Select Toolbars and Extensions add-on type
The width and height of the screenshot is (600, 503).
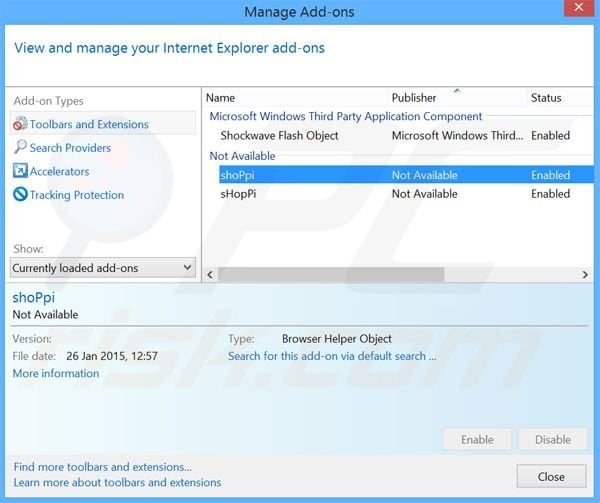pos(103,124)
